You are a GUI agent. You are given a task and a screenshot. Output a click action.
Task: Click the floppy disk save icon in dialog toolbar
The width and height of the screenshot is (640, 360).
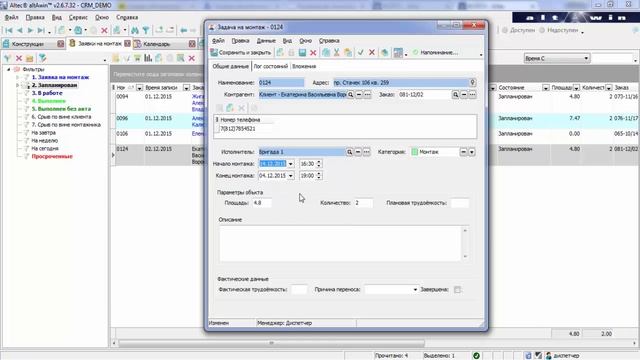302,53
